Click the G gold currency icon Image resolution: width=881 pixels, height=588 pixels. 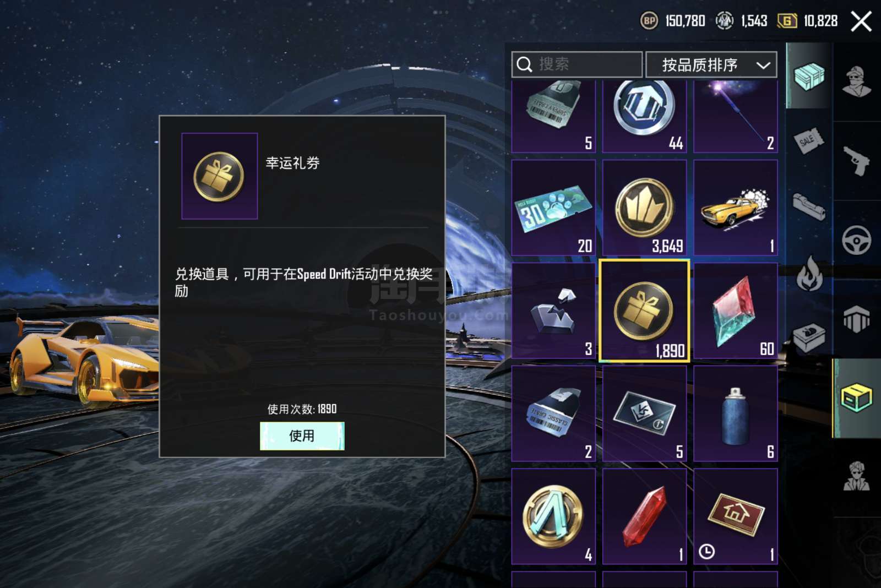click(787, 21)
